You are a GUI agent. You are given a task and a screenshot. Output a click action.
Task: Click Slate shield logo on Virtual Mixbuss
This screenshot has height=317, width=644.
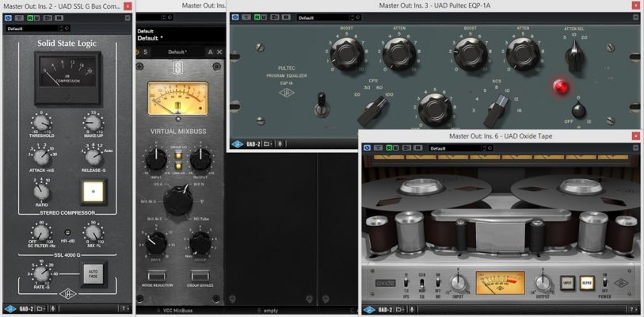178,69
